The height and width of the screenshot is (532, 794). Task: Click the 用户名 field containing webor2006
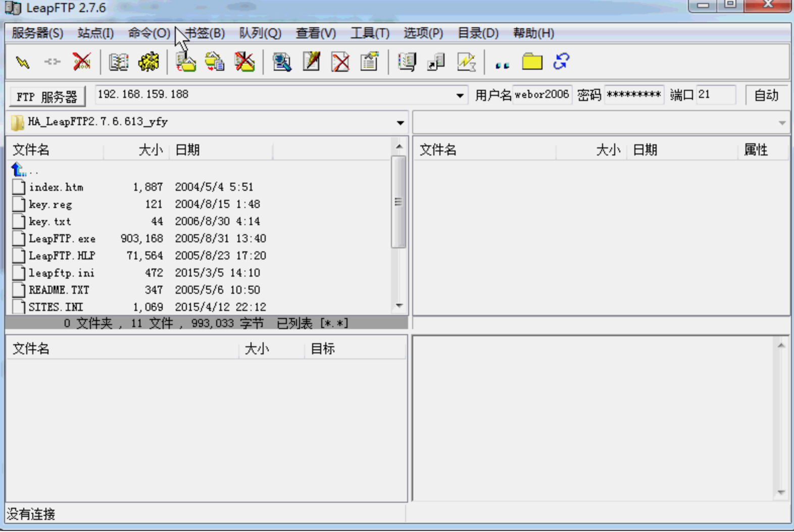[x=542, y=94]
